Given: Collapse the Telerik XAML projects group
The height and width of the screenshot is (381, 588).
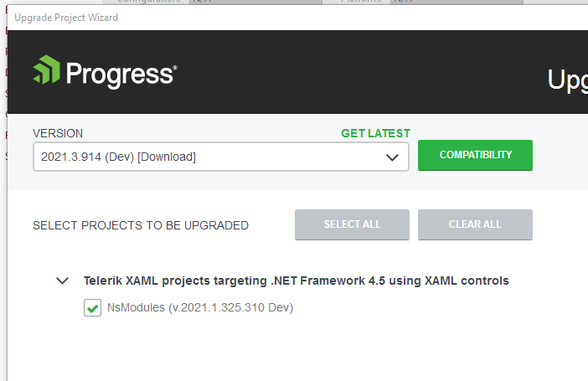Looking at the screenshot, I should click(x=62, y=281).
